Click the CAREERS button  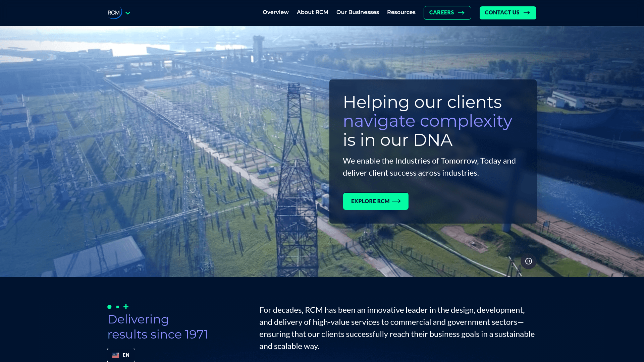[447, 13]
